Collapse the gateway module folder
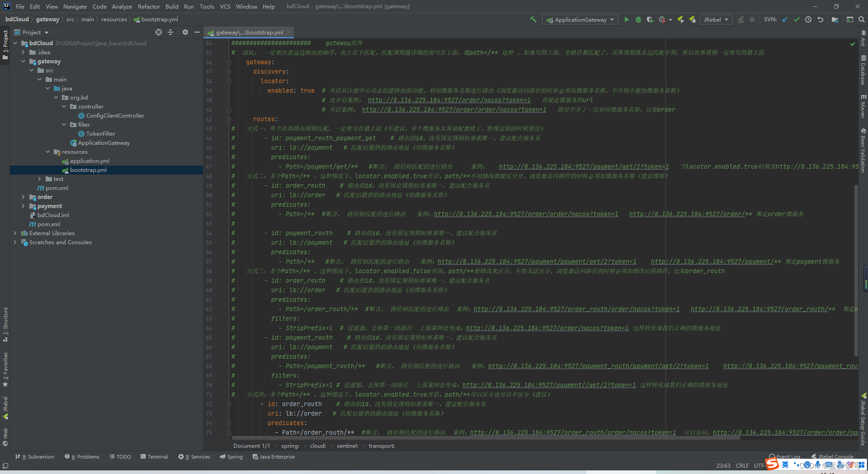 [23, 61]
